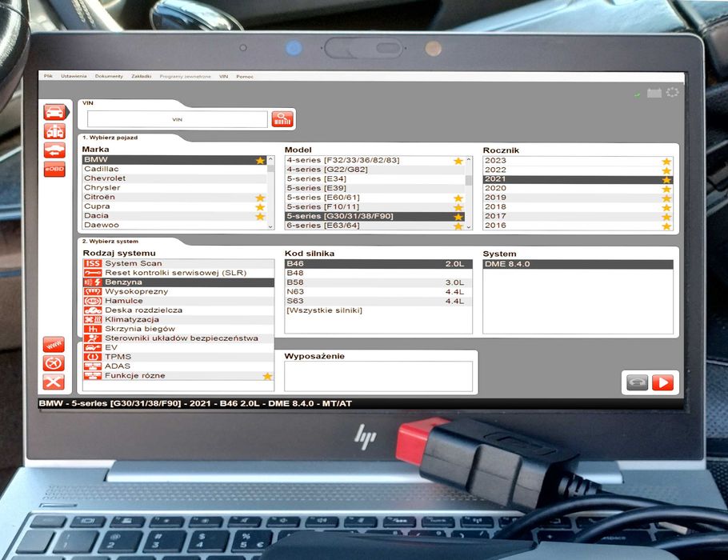Select Cadillac in Marka list

click(174, 169)
